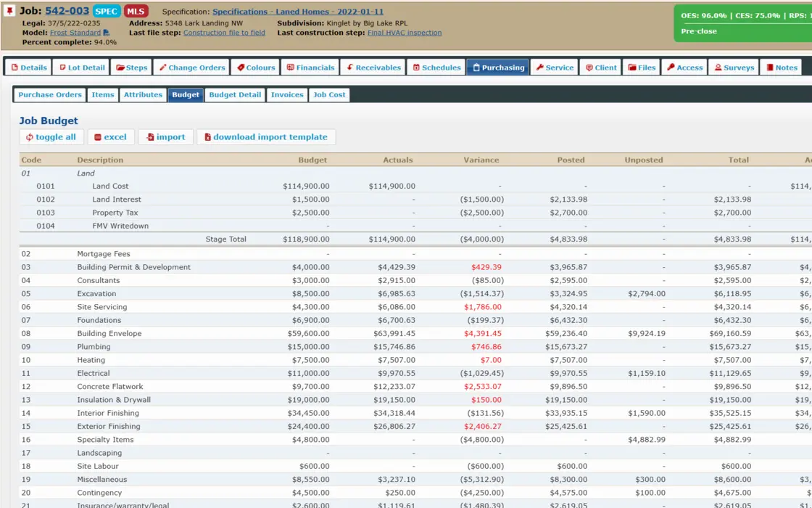The height and width of the screenshot is (508, 812).
Task: Open job number 542-003 link
Action: [67, 11]
